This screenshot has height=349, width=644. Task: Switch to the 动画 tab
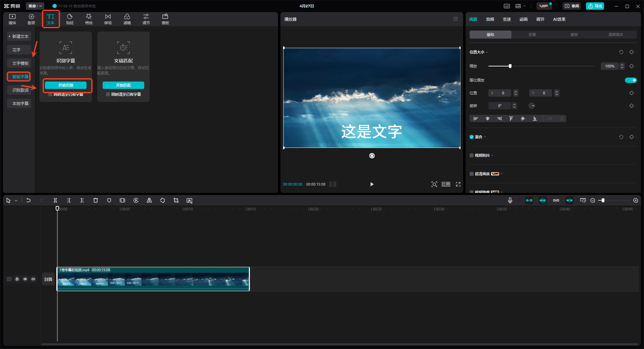coord(524,19)
